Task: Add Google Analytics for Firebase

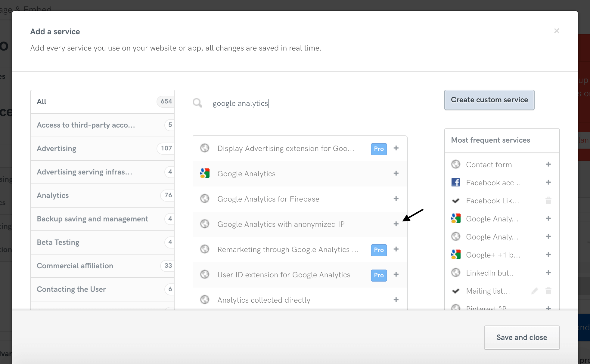Action: (x=396, y=199)
